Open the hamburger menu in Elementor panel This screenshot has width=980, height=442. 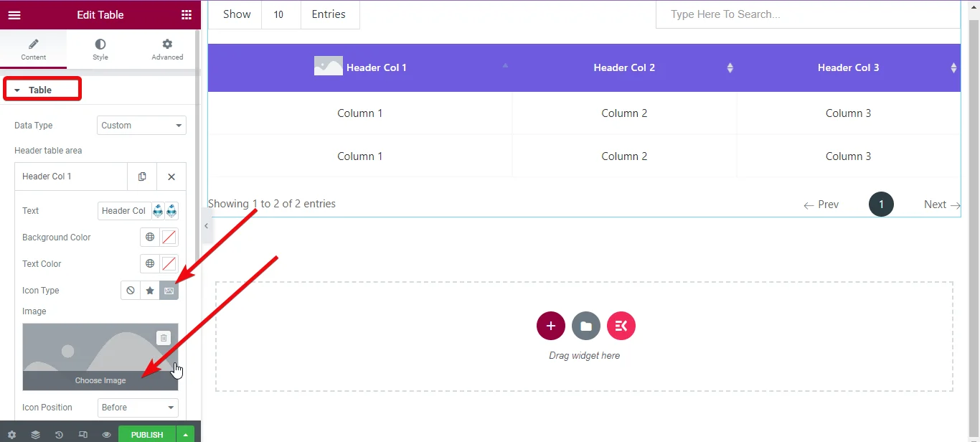[x=14, y=14]
